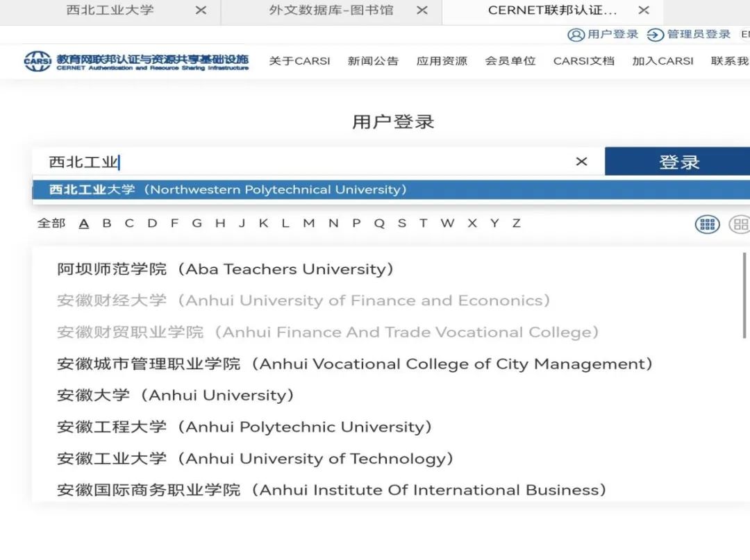Image resolution: width=750 pixels, height=560 pixels.
Task: Switch to the 外文数据库-图书馆 browser tab
Action: coord(331,10)
